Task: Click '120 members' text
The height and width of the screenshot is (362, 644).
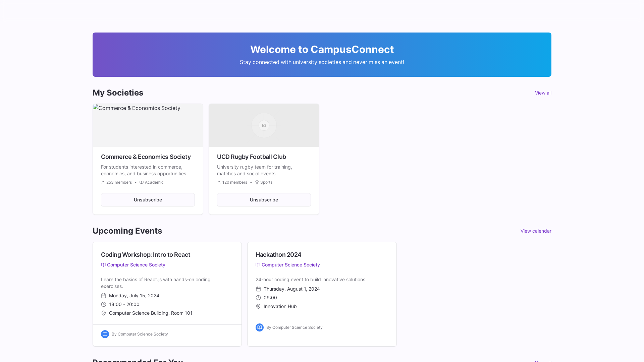Action: [235, 182]
